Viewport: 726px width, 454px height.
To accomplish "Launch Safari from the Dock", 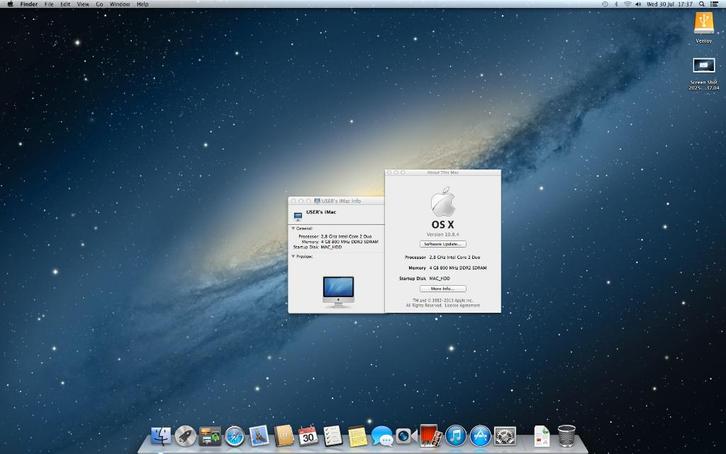I will click(235, 436).
